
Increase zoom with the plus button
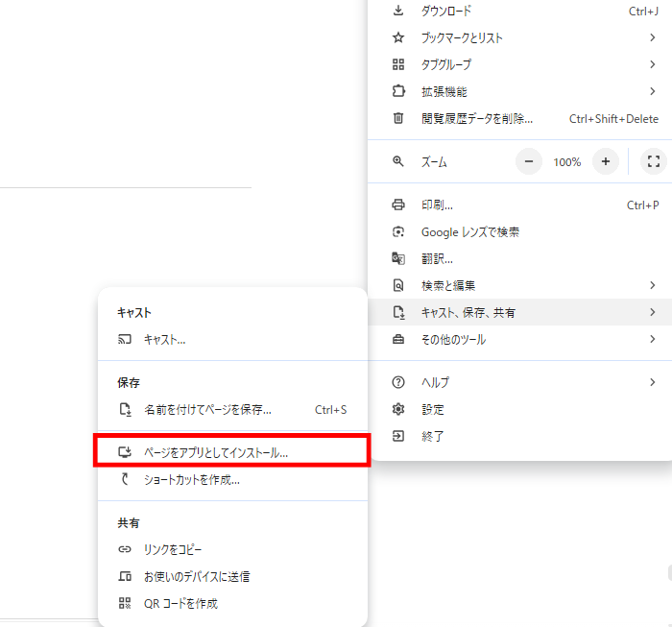click(606, 162)
